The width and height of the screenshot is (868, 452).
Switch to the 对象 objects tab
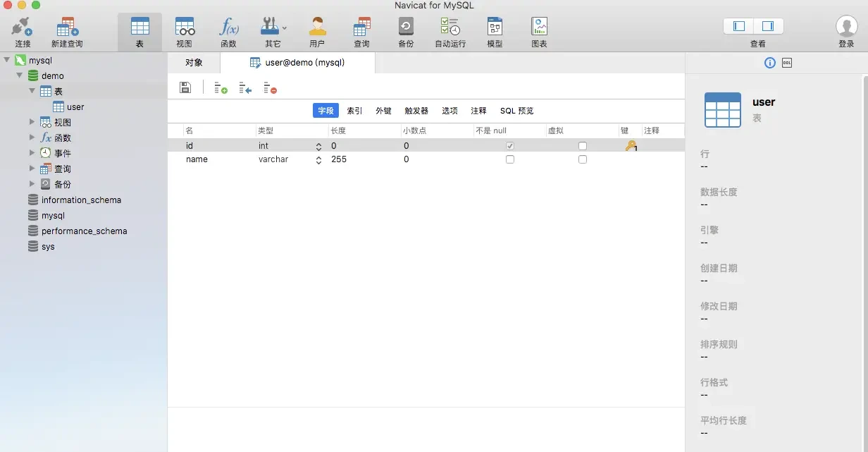(194, 63)
